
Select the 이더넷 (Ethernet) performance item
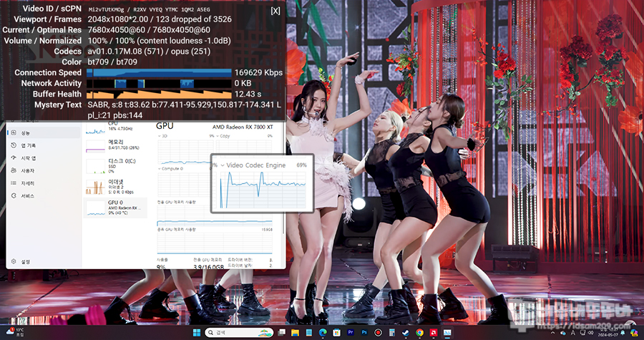tap(115, 186)
